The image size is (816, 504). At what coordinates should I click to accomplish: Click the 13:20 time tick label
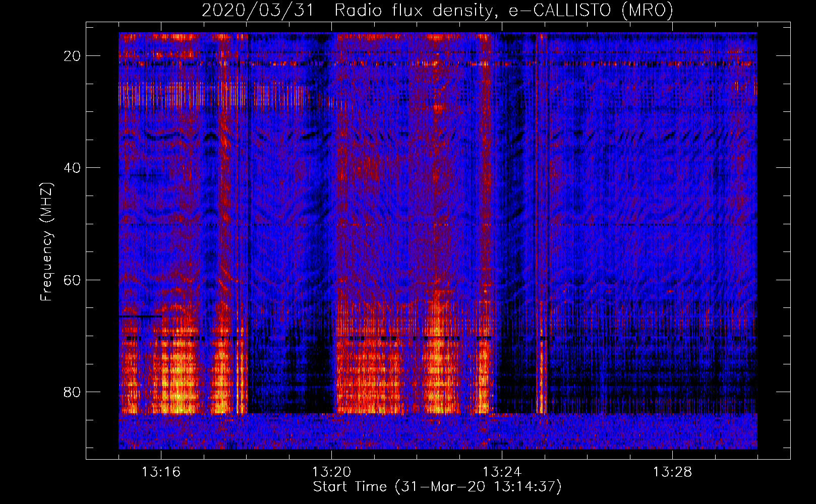(x=331, y=472)
